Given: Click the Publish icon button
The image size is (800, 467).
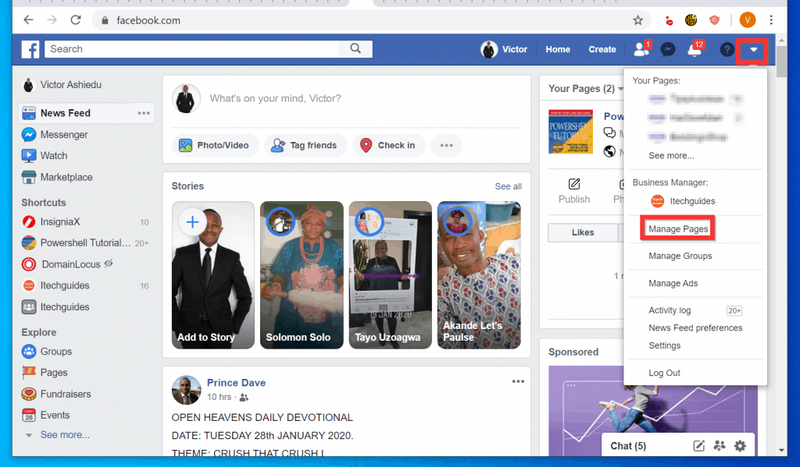Looking at the screenshot, I should (x=574, y=191).
